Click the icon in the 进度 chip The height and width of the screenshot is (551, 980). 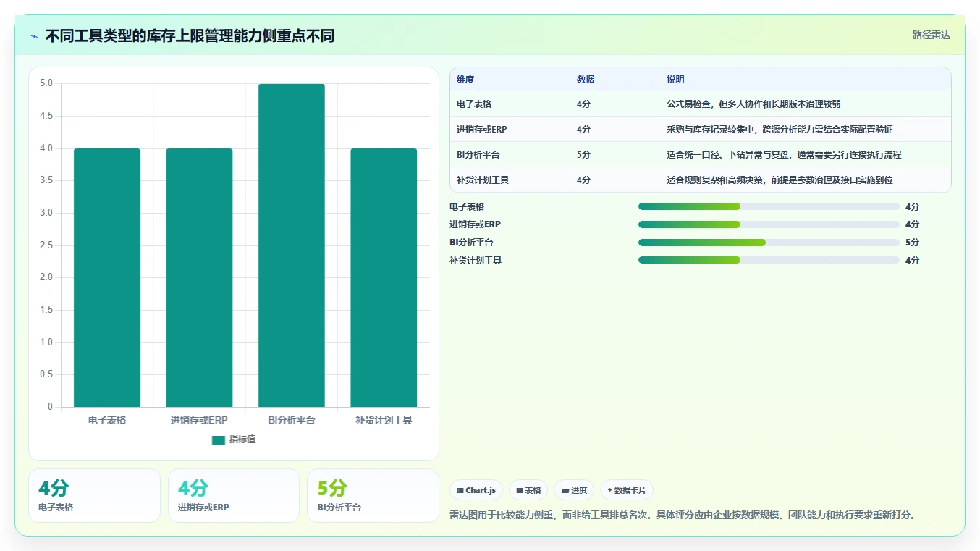[565, 490]
